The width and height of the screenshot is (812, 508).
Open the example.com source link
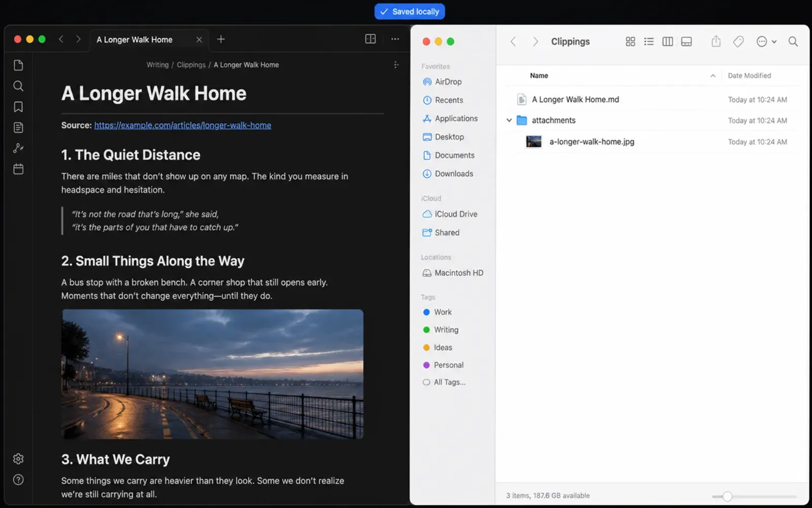(183, 125)
